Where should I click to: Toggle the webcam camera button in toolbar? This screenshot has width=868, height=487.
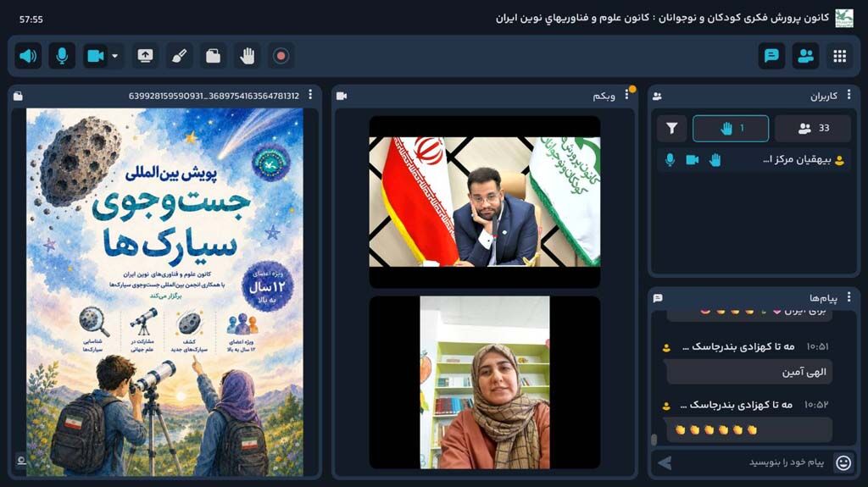(x=95, y=56)
